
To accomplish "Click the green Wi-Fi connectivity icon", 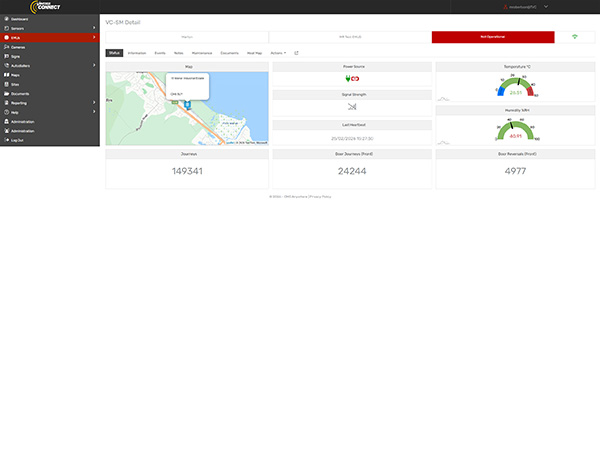I will click(x=574, y=37).
